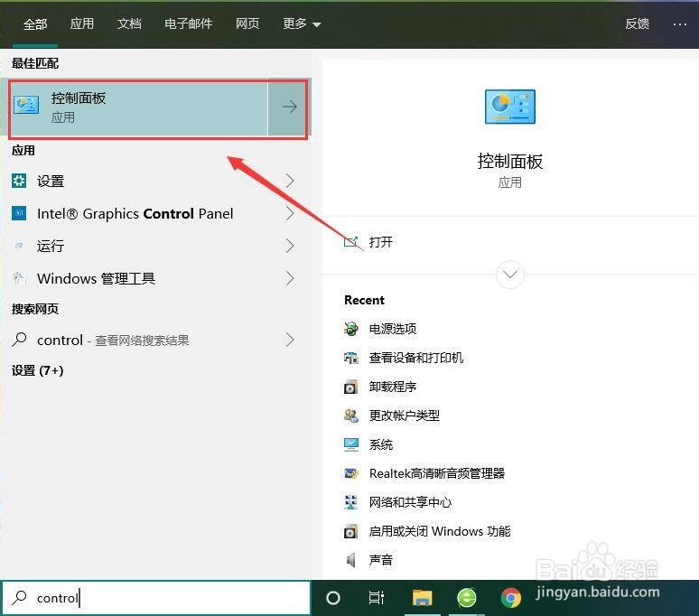This screenshot has width=699, height=616.
Task: Switch to the 文档 tab
Action: 129,23
